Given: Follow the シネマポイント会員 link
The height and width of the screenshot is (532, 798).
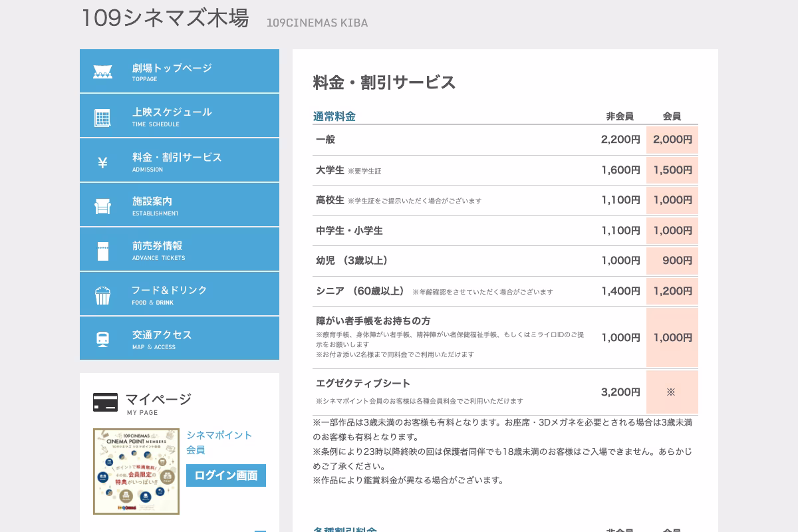Looking at the screenshot, I should tap(219, 442).
